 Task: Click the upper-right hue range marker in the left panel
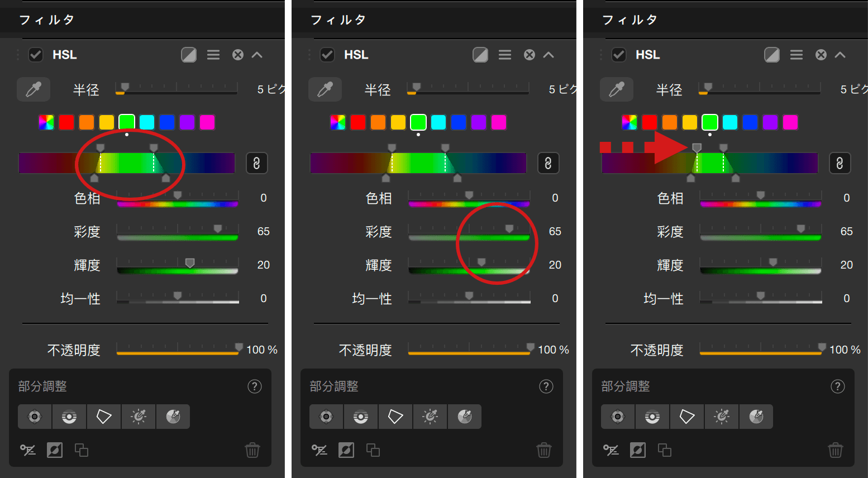[154, 147]
